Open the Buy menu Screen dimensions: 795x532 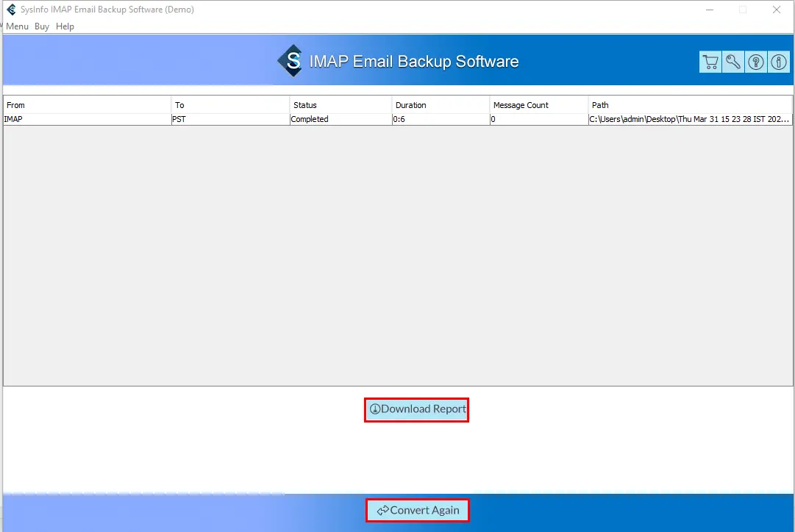click(x=42, y=26)
